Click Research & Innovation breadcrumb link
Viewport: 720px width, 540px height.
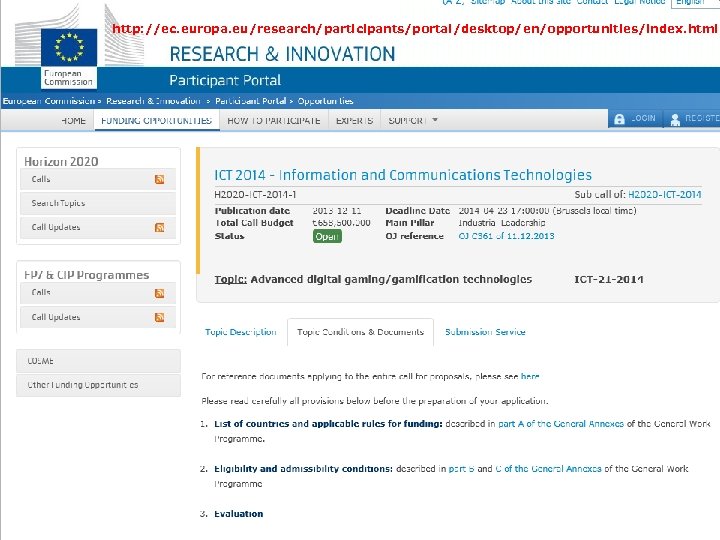153,101
